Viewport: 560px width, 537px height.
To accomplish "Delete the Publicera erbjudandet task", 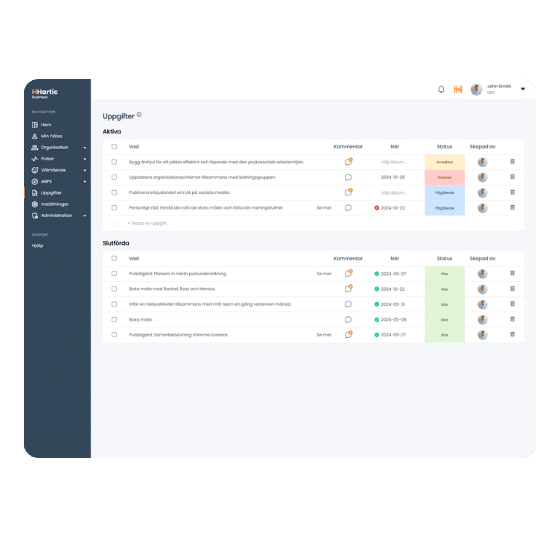I will (x=512, y=192).
